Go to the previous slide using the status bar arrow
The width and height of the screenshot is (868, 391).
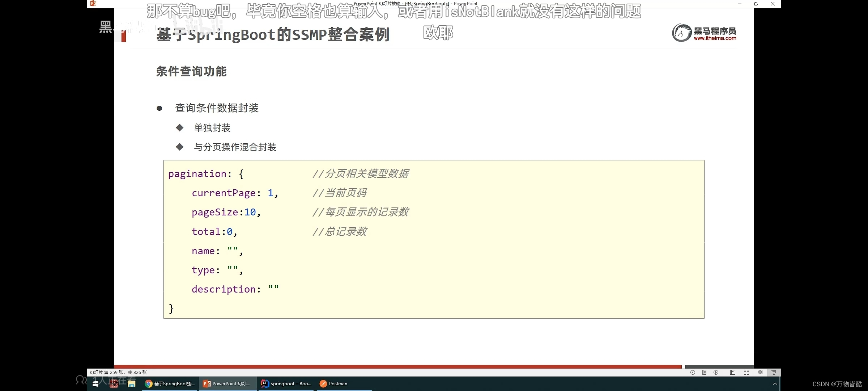point(693,372)
